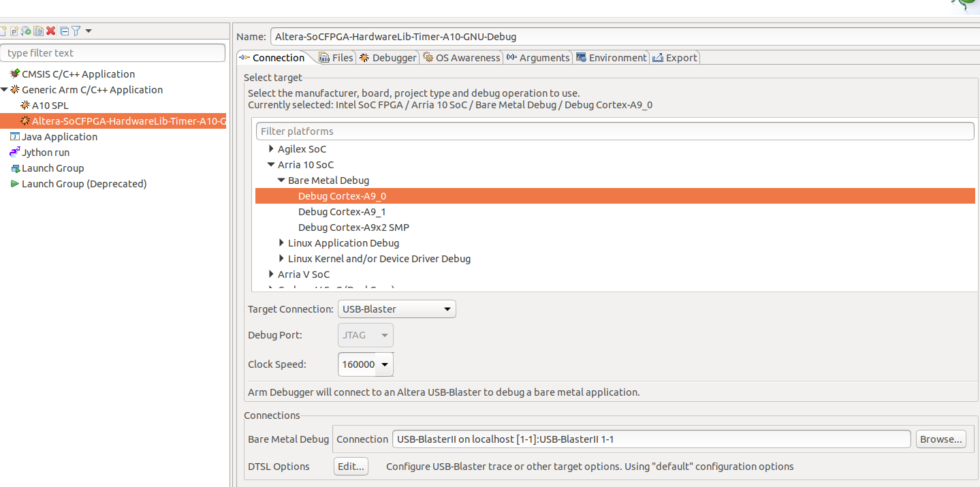980x487 pixels.
Task: Expand Linux Application Debug options
Action: (281, 242)
